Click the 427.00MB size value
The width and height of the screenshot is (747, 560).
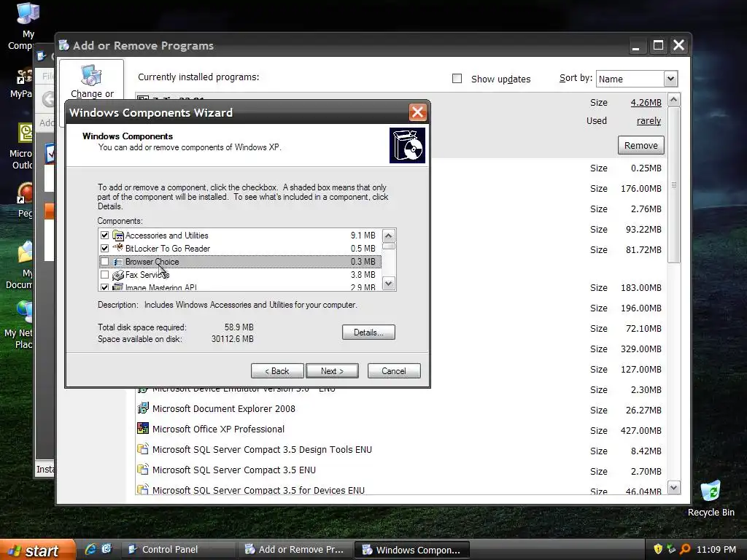[x=640, y=430]
